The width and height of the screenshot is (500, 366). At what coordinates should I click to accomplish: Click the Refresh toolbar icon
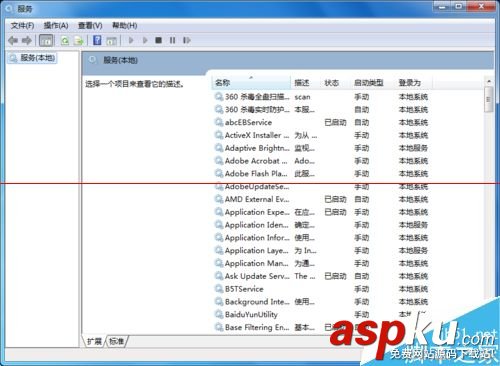(65, 41)
